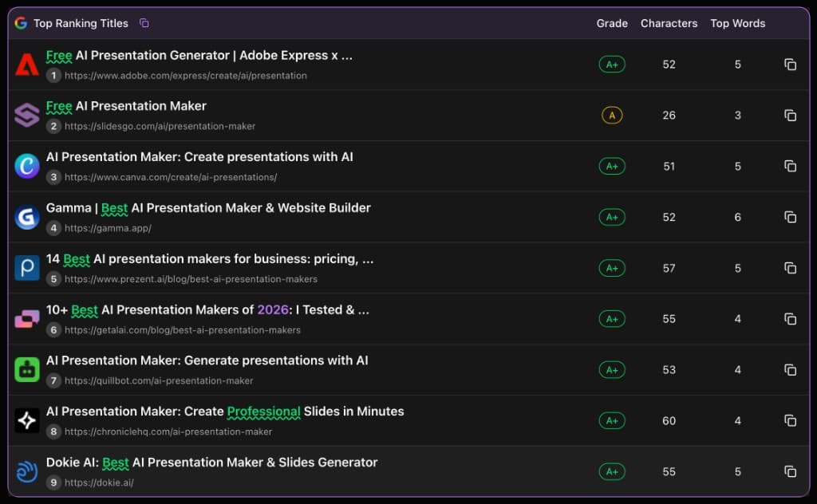
Task: Select title 'AI Presentation Maker: Create presentations with AI'
Action: [x=199, y=157]
